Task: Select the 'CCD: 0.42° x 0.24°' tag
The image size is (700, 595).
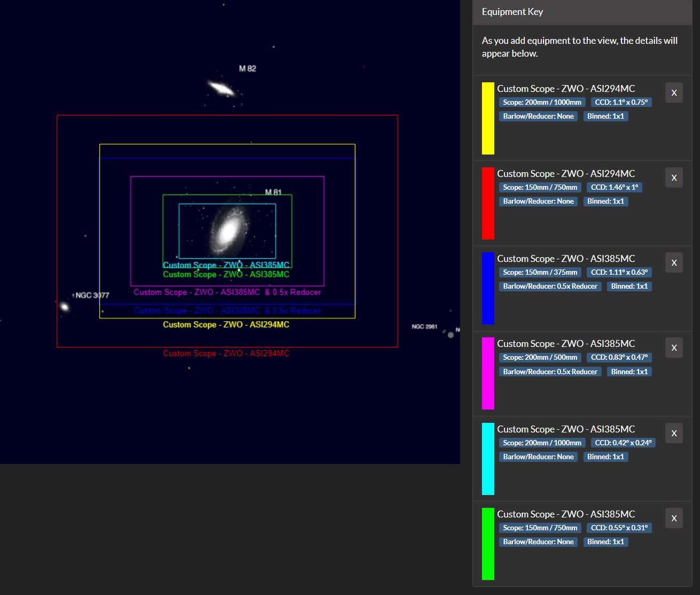Action: click(623, 443)
